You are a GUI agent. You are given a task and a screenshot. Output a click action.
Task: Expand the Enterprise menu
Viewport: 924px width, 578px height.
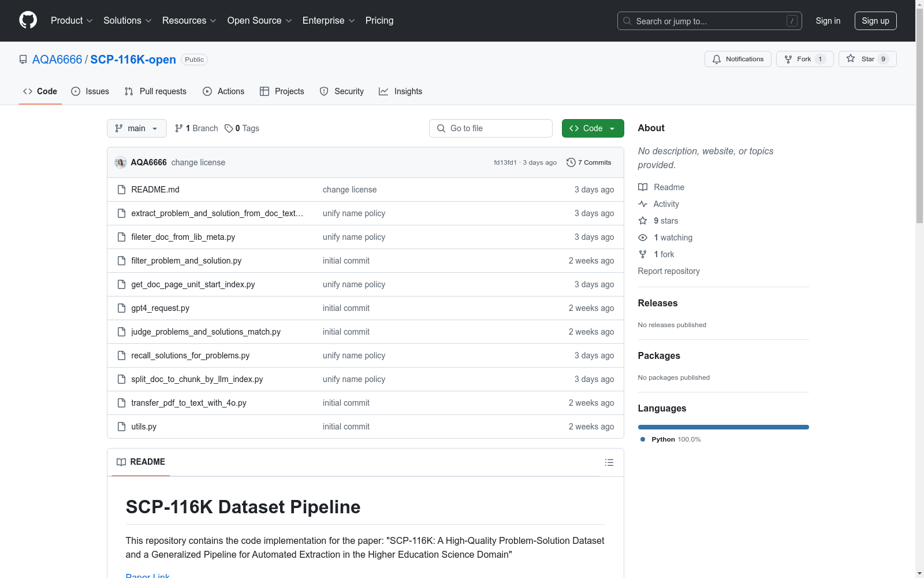pyautogui.click(x=329, y=21)
